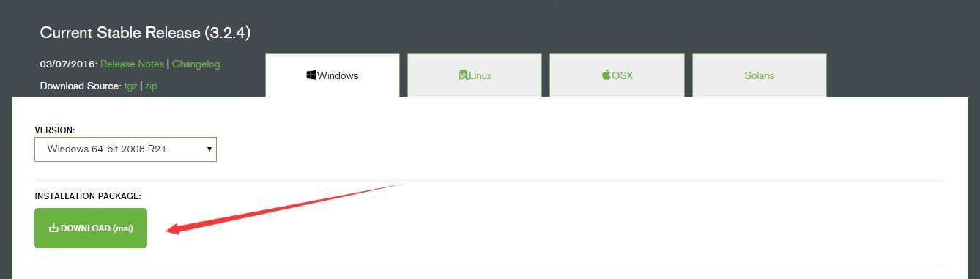Download the zip source archive
980x279 pixels.
click(x=150, y=86)
